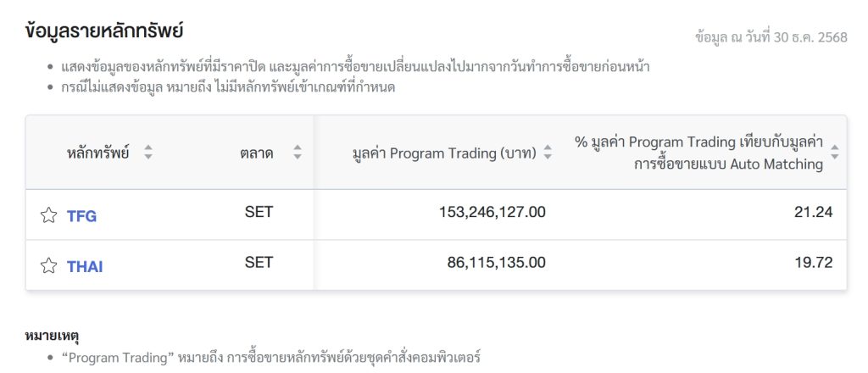Image resolution: width=868 pixels, height=373 pixels.
Task: Select the SET cell in TFG row
Action: pos(259,212)
